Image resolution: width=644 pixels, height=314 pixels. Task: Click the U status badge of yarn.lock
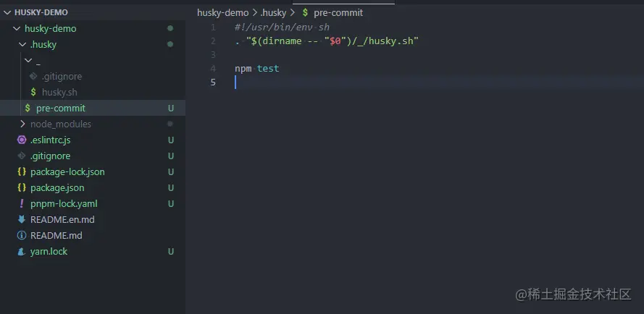171,252
